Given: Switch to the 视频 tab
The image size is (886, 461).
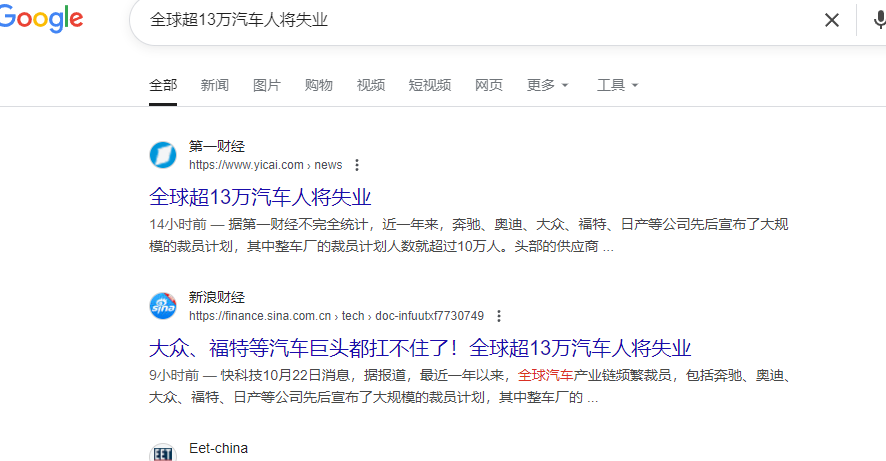Looking at the screenshot, I should tap(371, 85).
